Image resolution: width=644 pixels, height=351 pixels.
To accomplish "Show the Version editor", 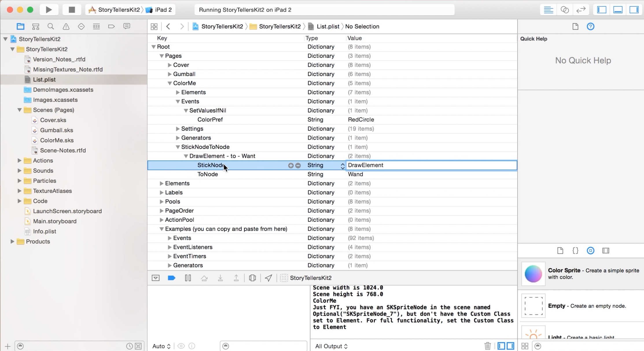I will pyautogui.click(x=581, y=10).
